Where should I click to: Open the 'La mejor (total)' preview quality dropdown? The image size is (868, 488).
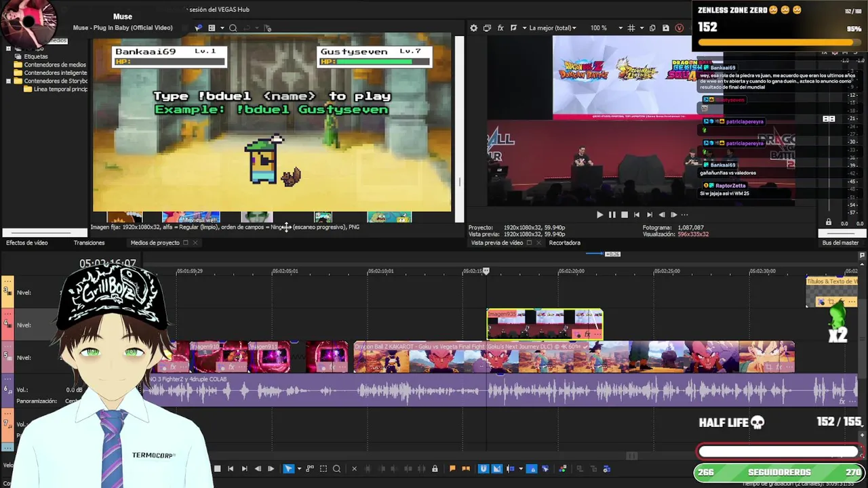click(553, 28)
